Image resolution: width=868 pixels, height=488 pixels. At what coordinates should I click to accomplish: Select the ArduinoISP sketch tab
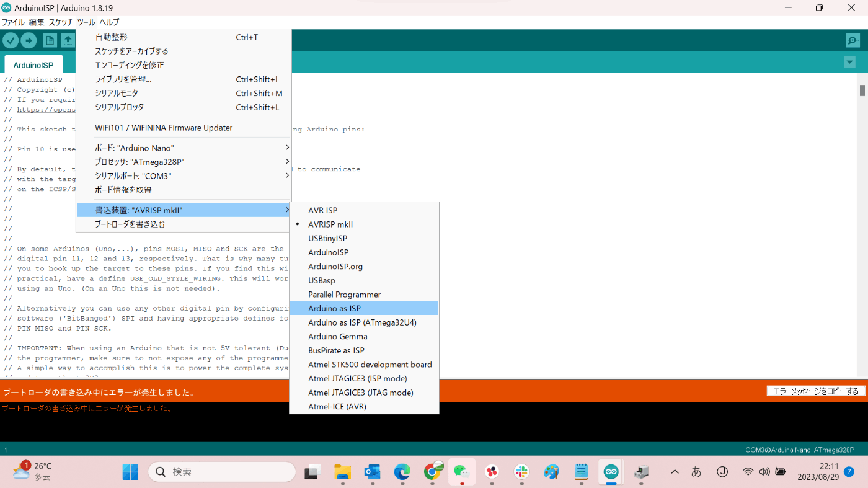(x=33, y=65)
